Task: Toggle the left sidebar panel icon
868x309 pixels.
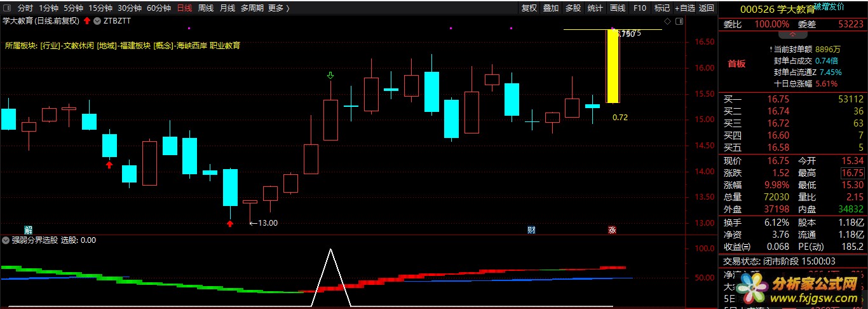Action: coord(7,8)
